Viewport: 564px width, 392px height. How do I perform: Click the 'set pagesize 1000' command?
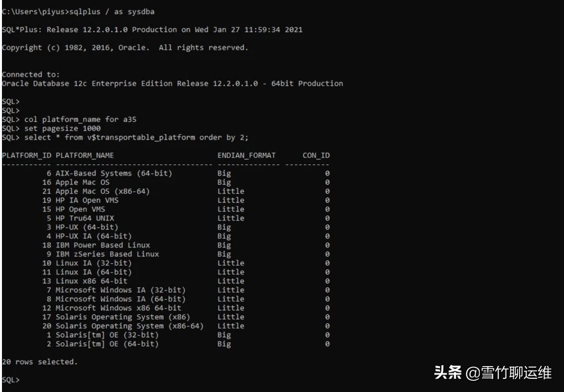pos(62,128)
